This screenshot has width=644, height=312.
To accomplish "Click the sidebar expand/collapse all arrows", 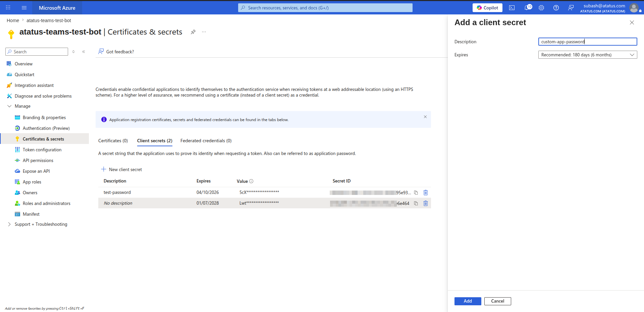I will [73, 52].
